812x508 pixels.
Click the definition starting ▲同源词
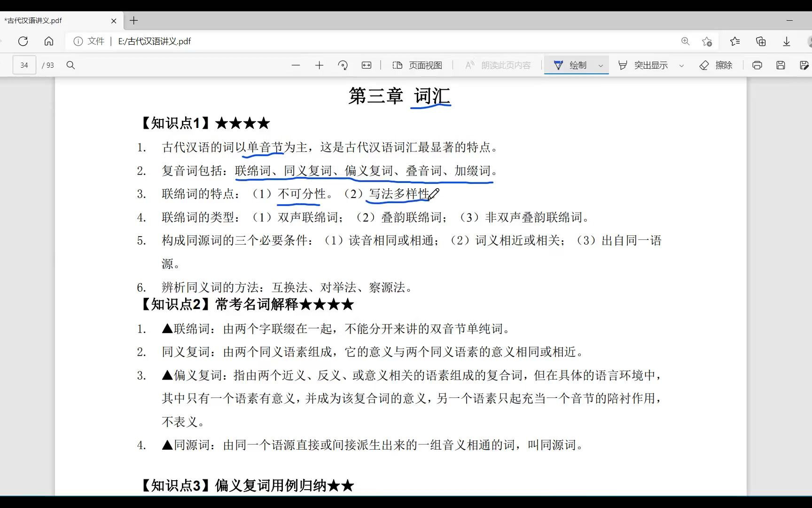point(373,445)
